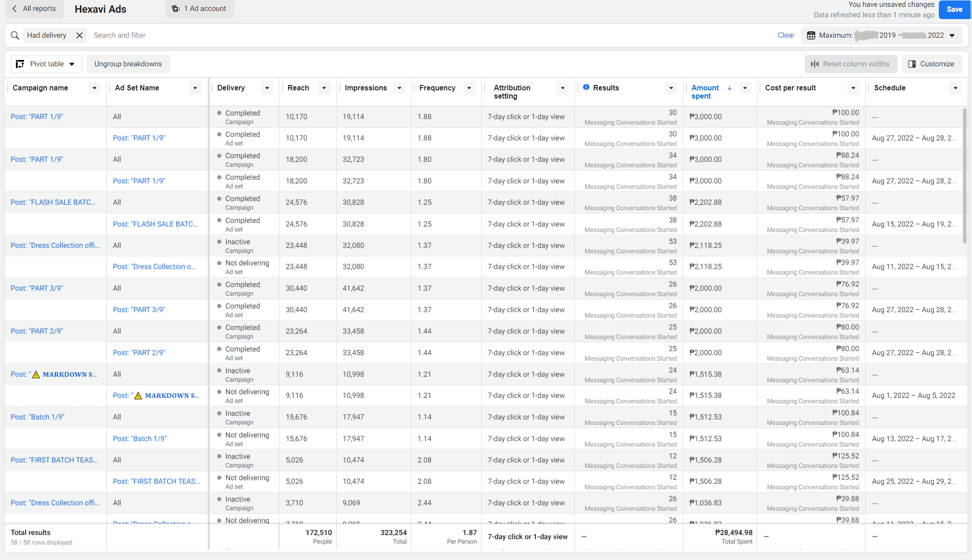972x560 pixels.
Task: Open ad set Post: "Dress Collection o..."
Action: [x=154, y=267]
